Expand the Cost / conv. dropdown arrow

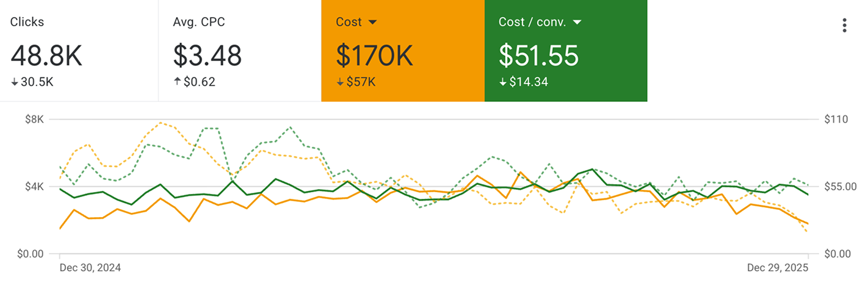tap(577, 23)
